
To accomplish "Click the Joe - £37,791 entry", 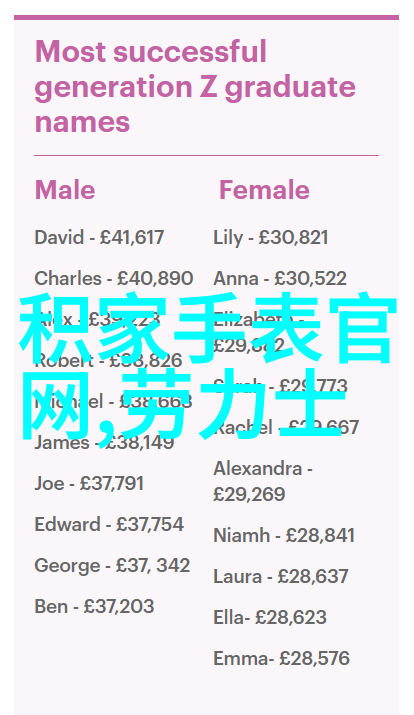I will click(x=89, y=483).
